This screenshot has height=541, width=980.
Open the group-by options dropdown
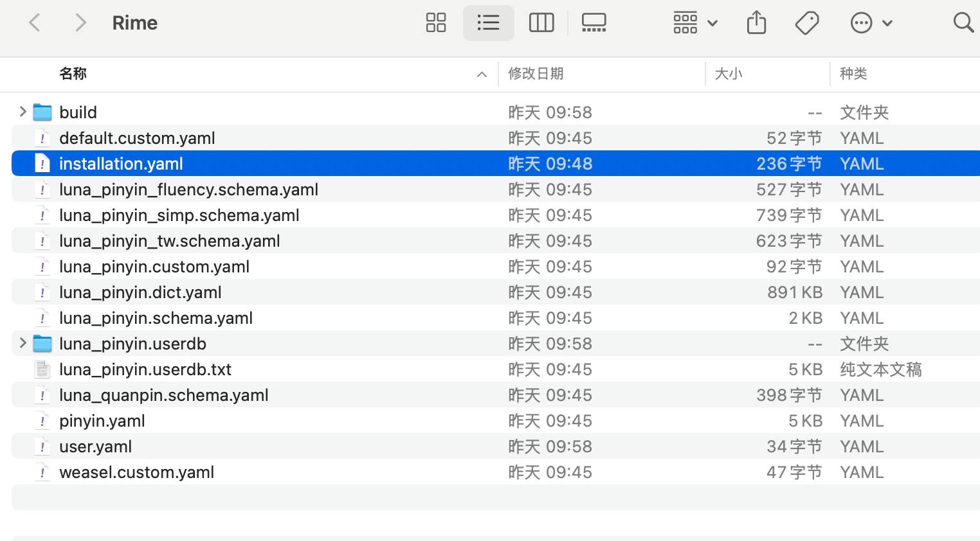point(695,23)
